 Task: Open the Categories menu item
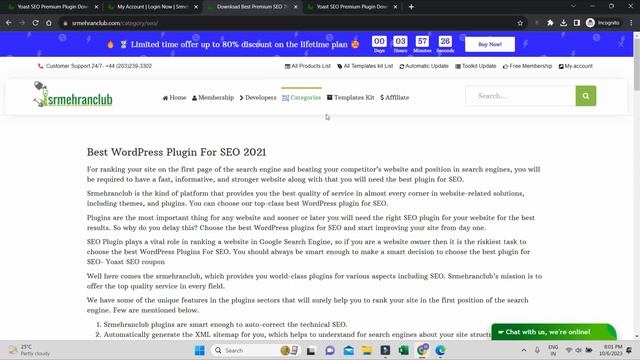[301, 98]
